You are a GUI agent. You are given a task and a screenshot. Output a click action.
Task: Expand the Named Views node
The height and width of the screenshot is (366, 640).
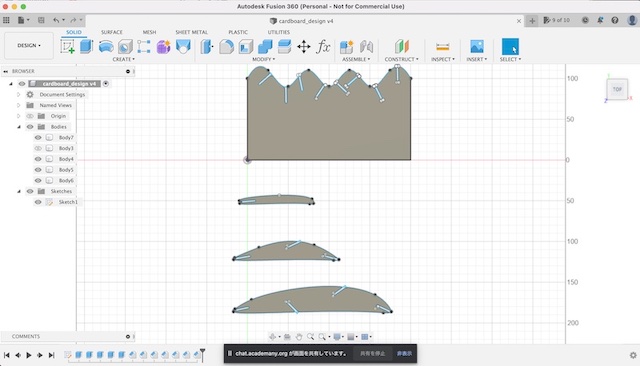pyautogui.click(x=18, y=105)
